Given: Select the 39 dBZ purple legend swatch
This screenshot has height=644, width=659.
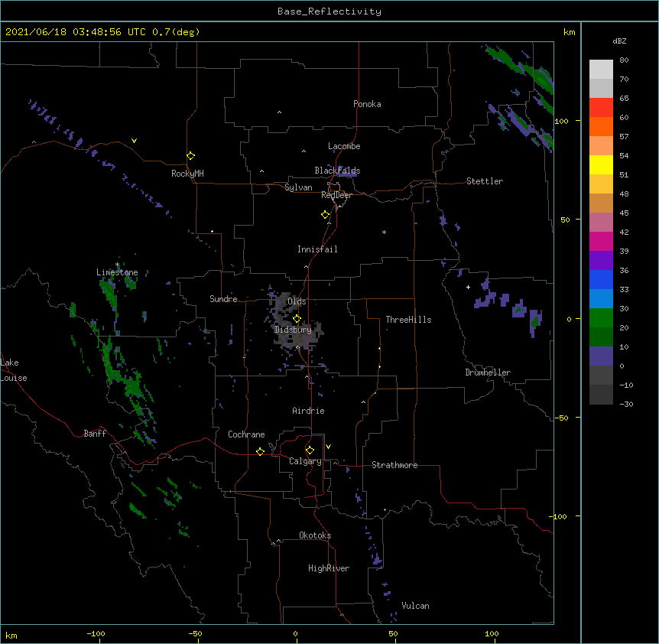Looking at the screenshot, I should [x=601, y=260].
